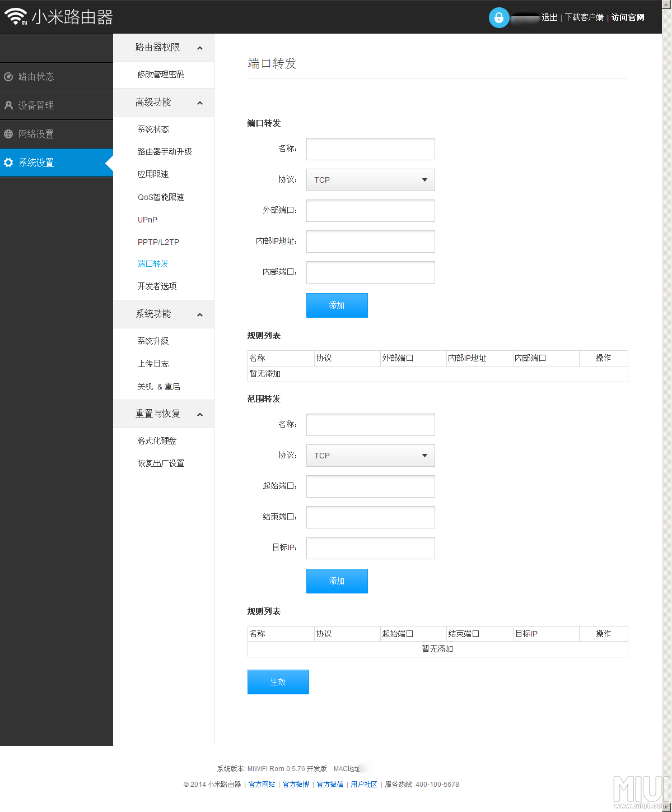This screenshot has width=672, height=812.
Task: Collapse the 高级功能 section chevron
Action: (200, 103)
